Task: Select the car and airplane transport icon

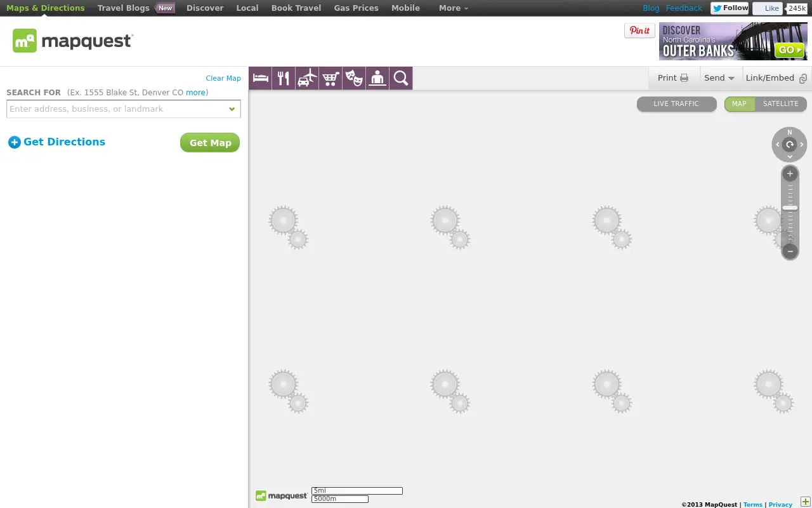Action: pyautogui.click(x=307, y=78)
